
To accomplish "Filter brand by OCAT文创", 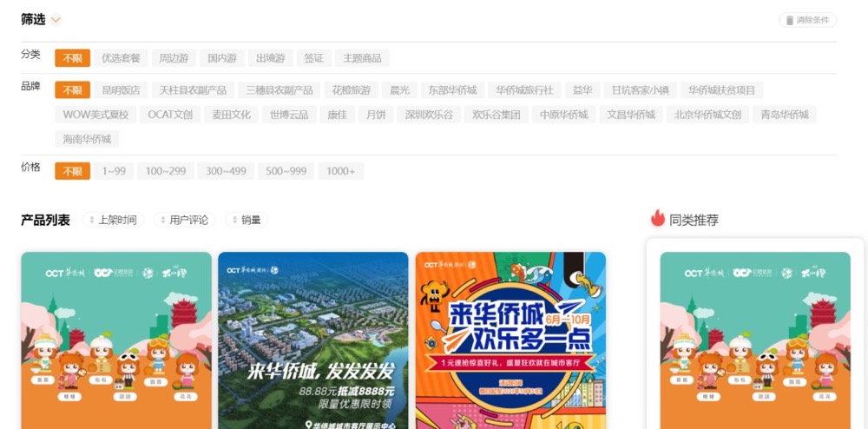I will (170, 115).
